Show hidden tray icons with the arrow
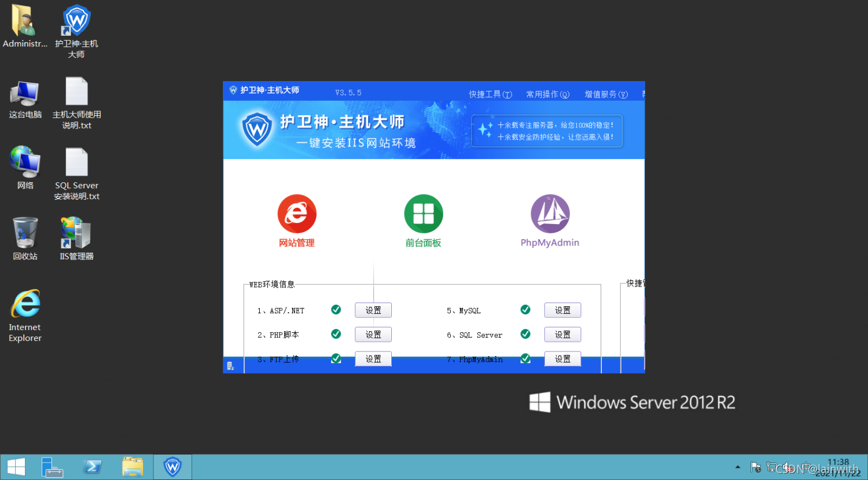The image size is (868, 480). pyautogui.click(x=738, y=467)
